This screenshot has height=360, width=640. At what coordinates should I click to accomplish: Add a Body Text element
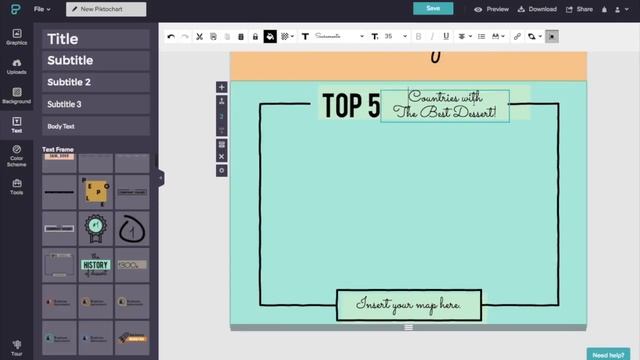[x=96, y=126]
